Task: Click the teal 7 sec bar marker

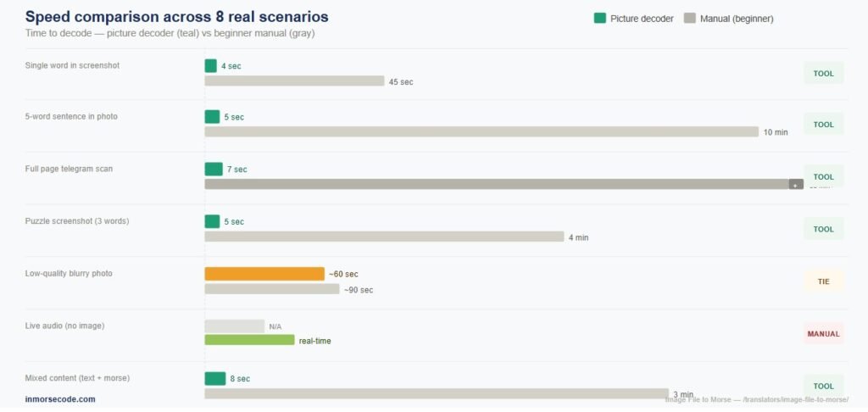Action: tap(214, 169)
